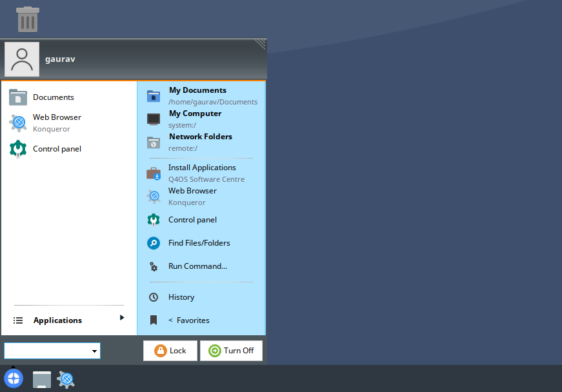Open the Applications menu label

[x=57, y=320]
